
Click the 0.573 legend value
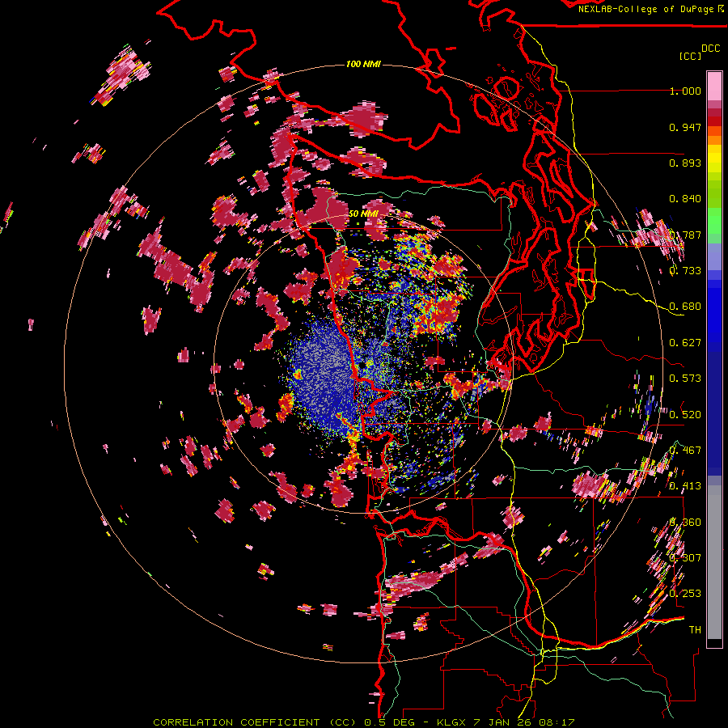coord(685,379)
